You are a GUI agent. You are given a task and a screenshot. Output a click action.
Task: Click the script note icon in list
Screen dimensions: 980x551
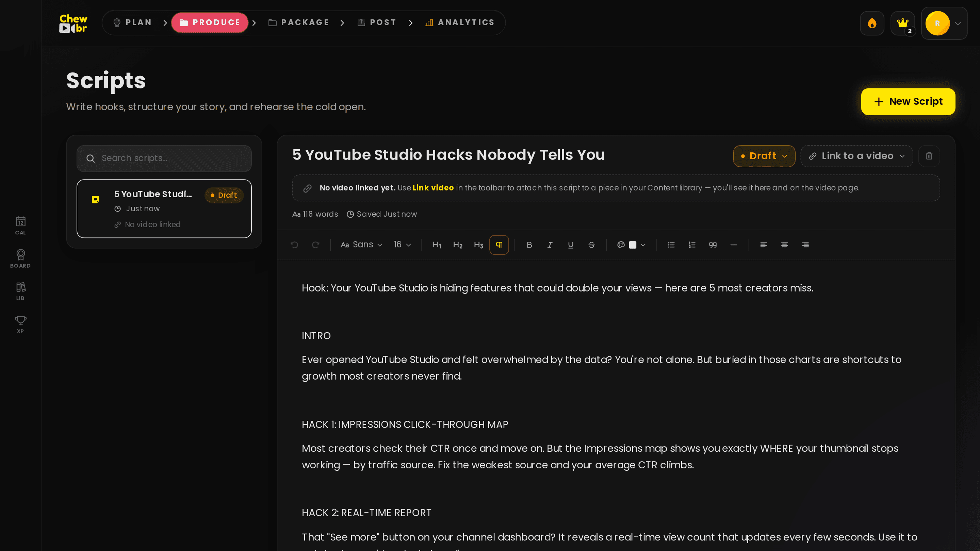[x=96, y=200]
